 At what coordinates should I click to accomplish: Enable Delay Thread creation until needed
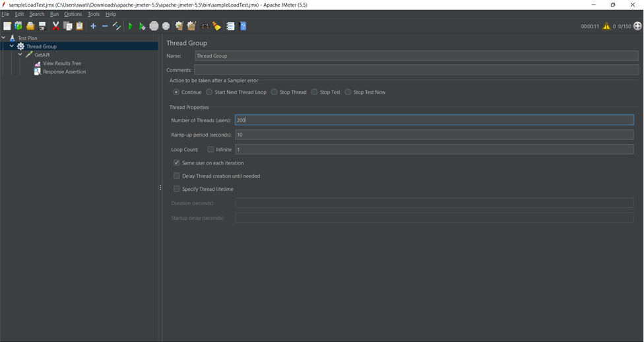coord(177,176)
